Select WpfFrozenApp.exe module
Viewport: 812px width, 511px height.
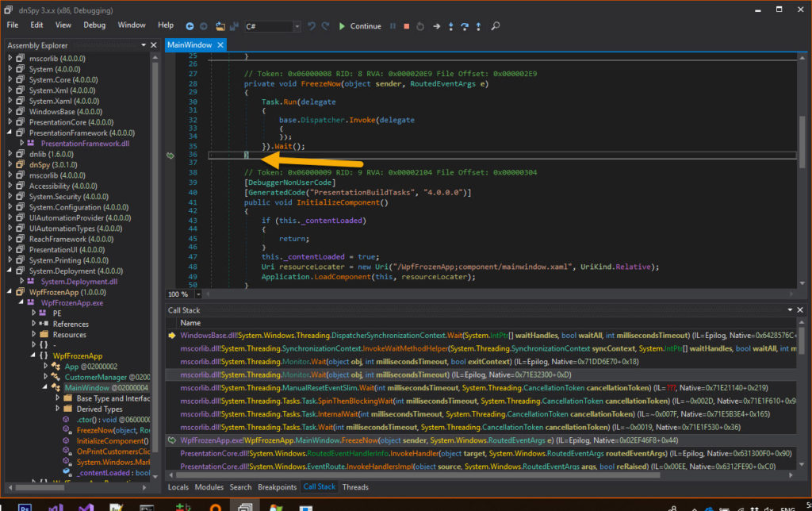72,302
